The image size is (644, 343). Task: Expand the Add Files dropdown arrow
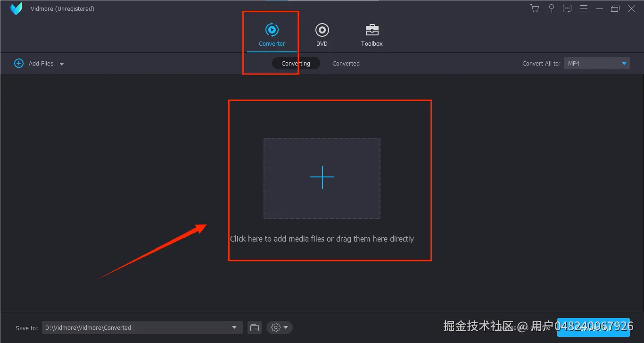tap(61, 64)
